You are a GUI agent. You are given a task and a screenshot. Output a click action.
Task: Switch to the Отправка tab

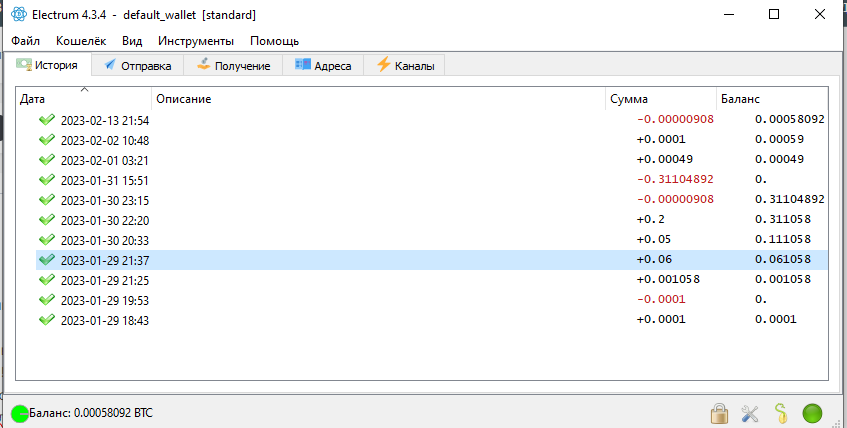pos(137,65)
